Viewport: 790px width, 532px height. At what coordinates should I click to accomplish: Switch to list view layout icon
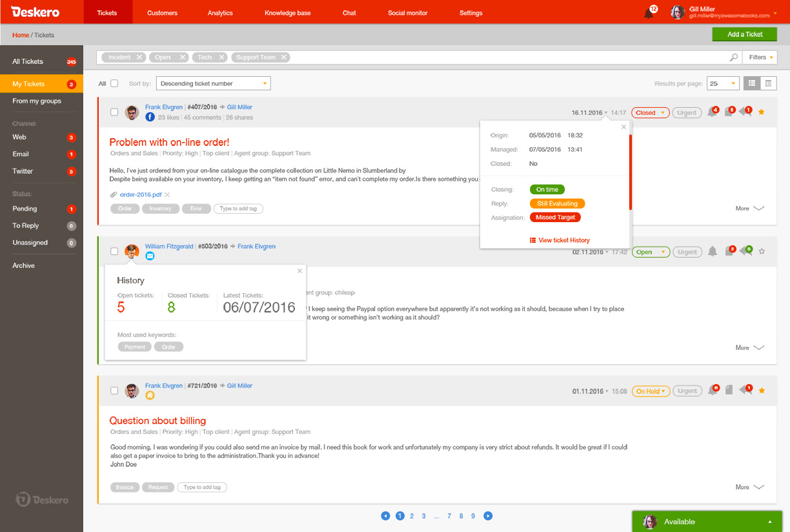pos(752,83)
